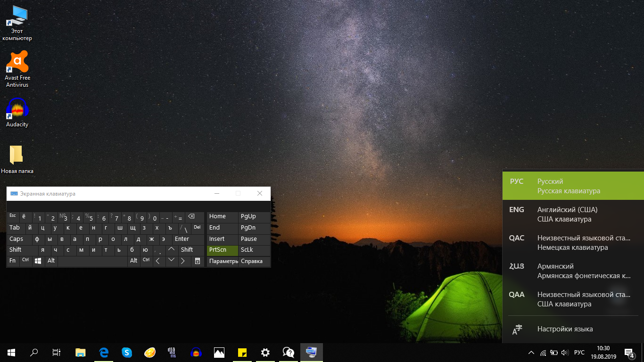Open Skype from the taskbar
The width and height of the screenshot is (644, 362).
(127, 352)
